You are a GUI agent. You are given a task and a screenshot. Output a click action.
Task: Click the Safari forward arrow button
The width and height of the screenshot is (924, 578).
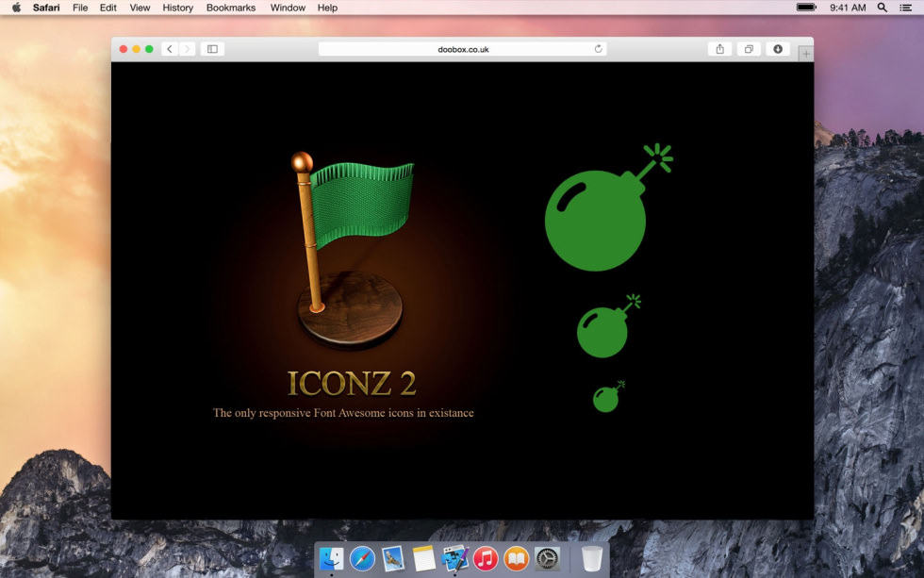point(187,49)
